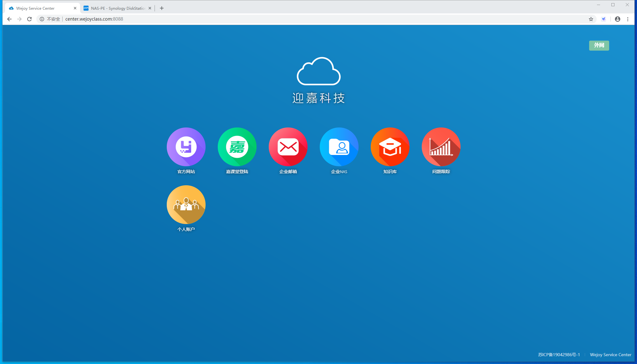Click the Wejoy Service Center footer link

[x=610, y=355]
